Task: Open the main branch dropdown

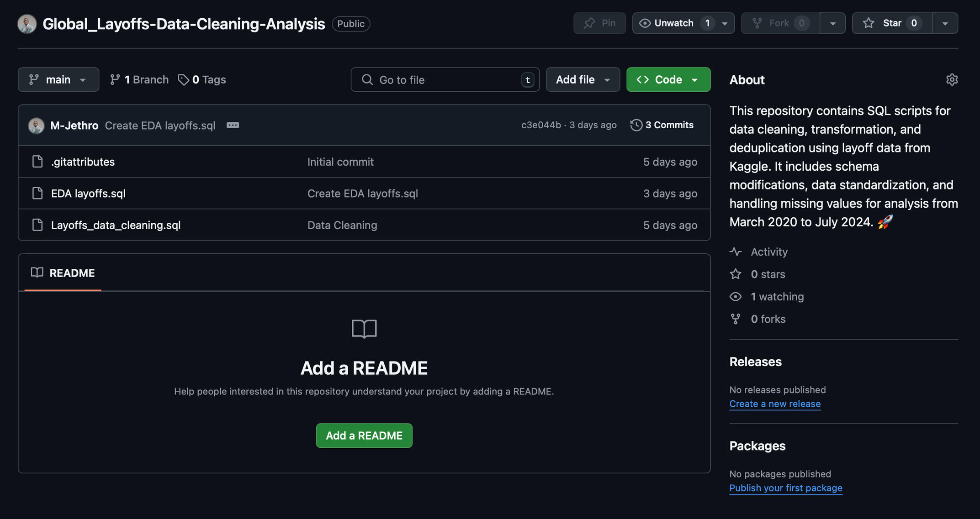Action: [58, 80]
